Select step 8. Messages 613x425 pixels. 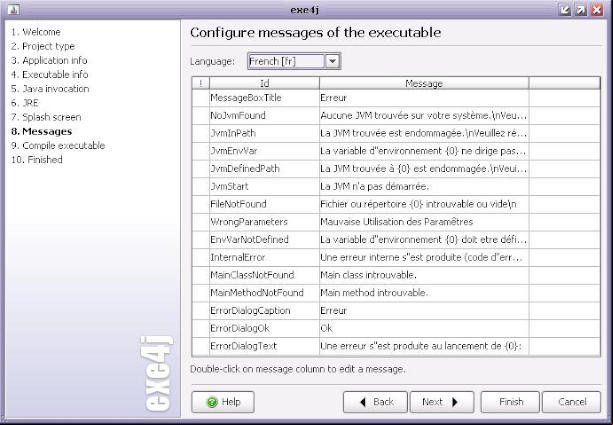(41, 131)
